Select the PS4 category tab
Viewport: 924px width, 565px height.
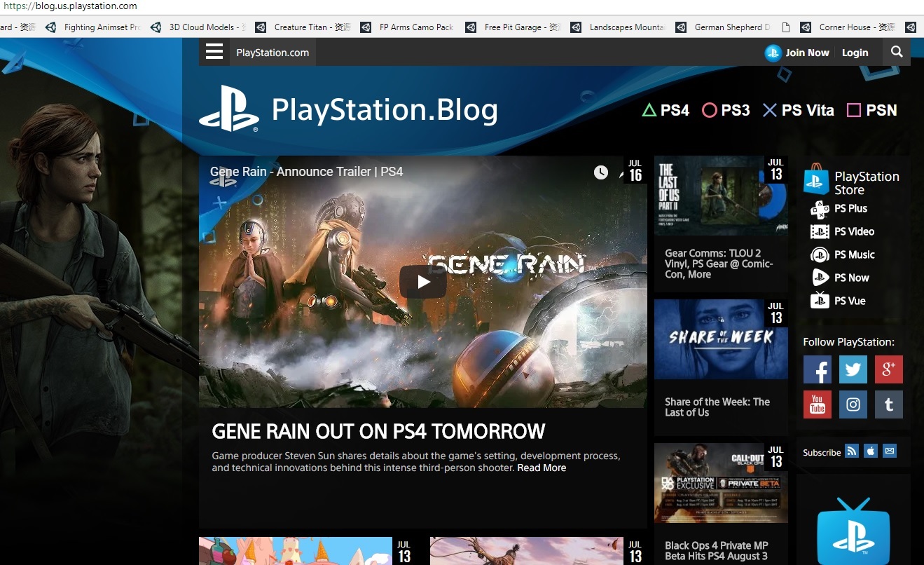(666, 110)
